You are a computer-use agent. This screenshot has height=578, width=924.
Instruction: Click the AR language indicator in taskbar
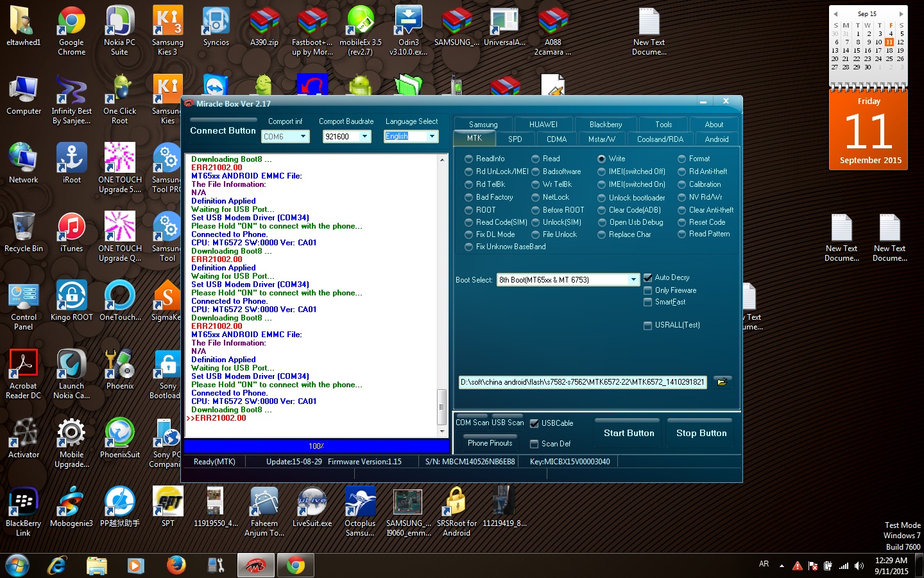coord(764,564)
